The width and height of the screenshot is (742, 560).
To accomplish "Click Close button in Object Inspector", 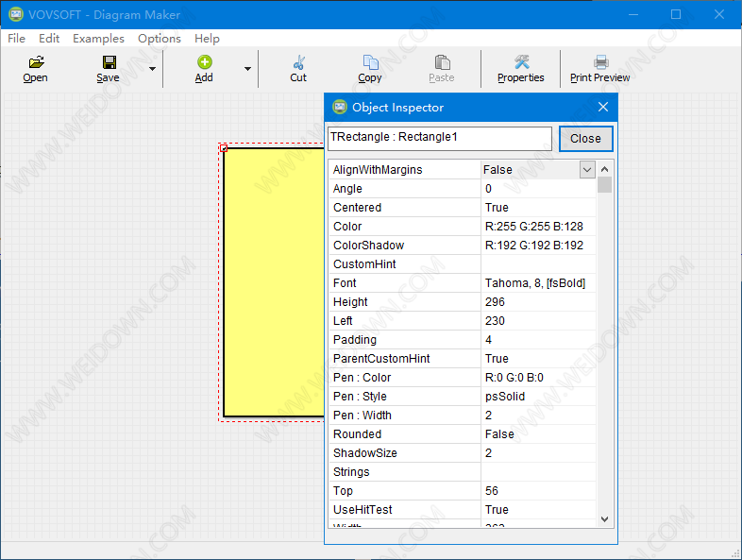I will tap(585, 139).
